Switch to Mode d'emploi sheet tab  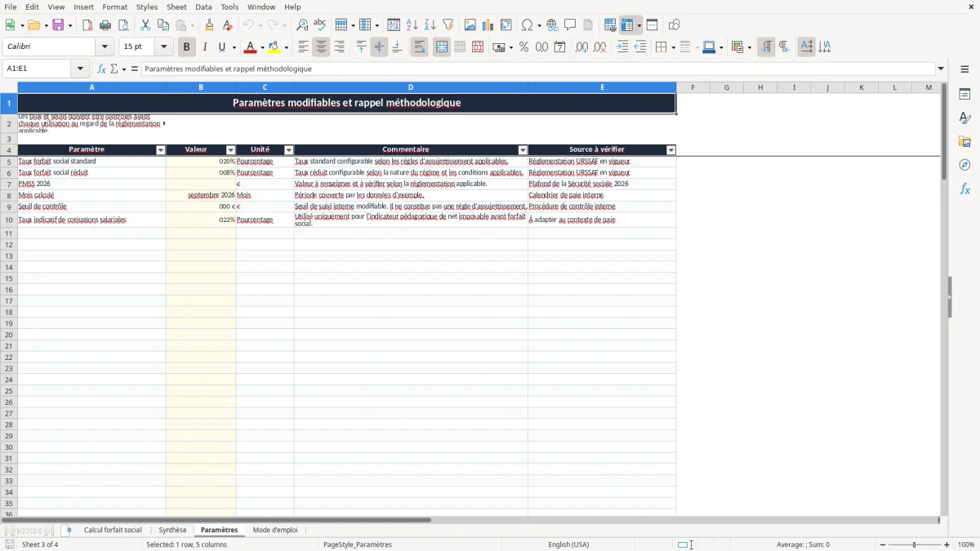(275, 531)
